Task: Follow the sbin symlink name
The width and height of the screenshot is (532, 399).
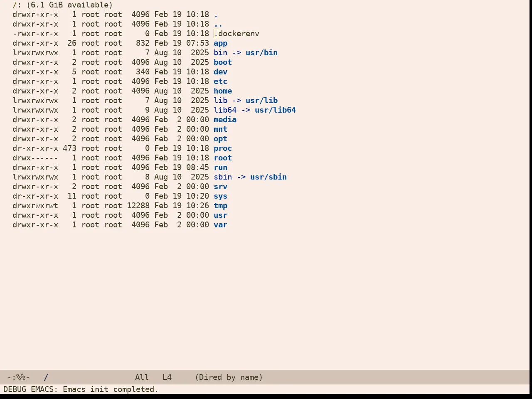Action: [x=223, y=177]
